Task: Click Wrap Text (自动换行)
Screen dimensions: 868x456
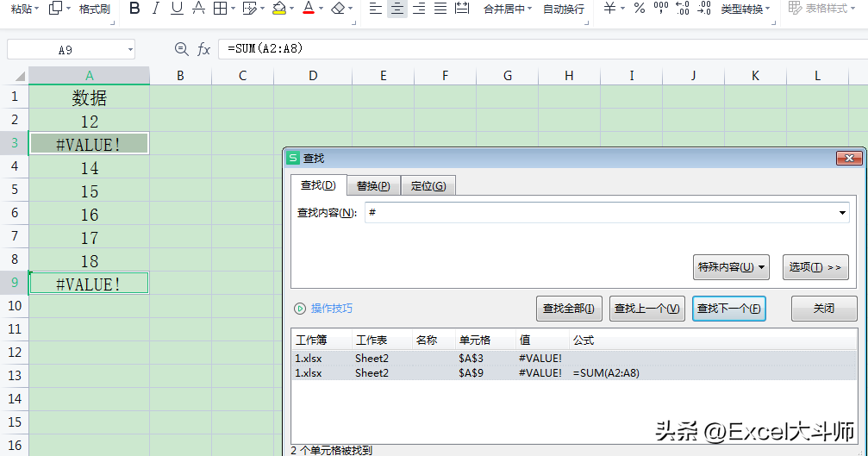Action: pos(564,9)
